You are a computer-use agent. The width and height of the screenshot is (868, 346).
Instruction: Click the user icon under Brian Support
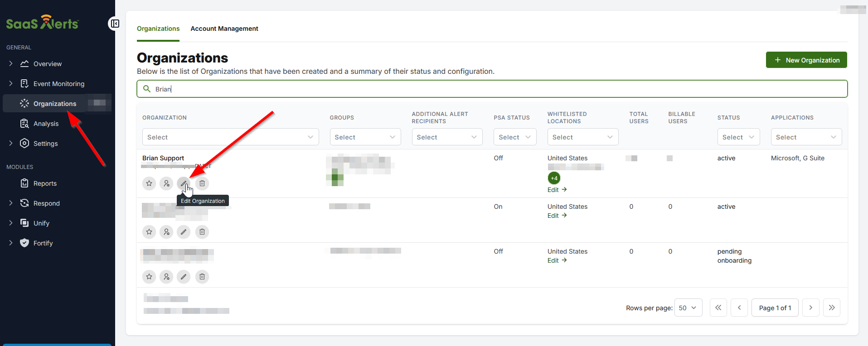click(x=166, y=183)
